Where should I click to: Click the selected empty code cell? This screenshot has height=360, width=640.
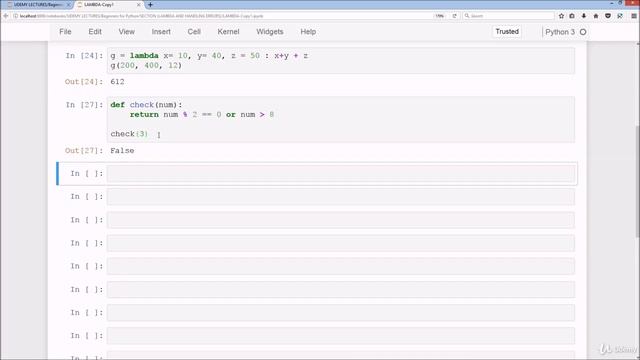point(341,174)
